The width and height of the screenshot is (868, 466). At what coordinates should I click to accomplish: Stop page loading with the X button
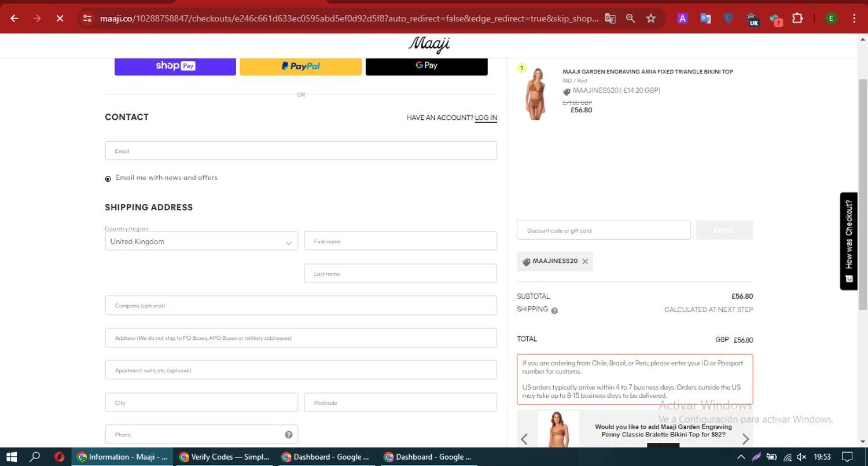60,19
